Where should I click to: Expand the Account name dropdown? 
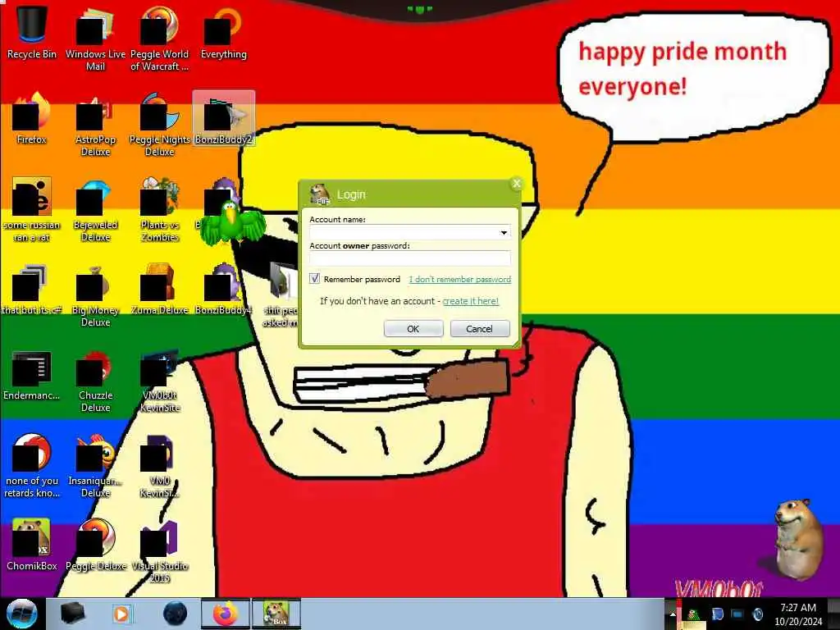(x=504, y=232)
